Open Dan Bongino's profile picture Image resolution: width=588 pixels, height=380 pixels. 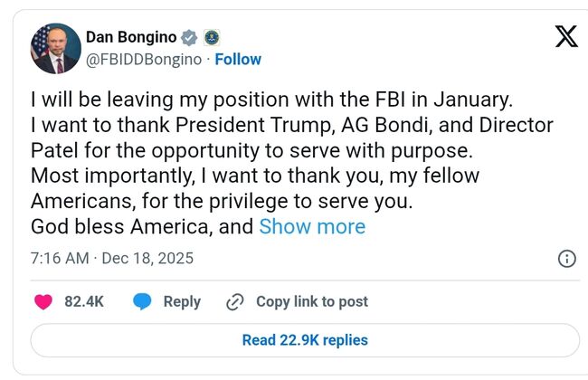tap(55, 49)
